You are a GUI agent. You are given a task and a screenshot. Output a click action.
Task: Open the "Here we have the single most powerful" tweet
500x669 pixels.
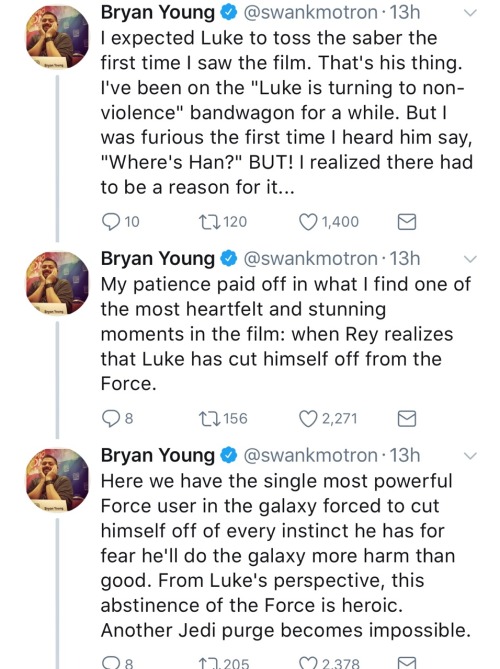click(285, 556)
